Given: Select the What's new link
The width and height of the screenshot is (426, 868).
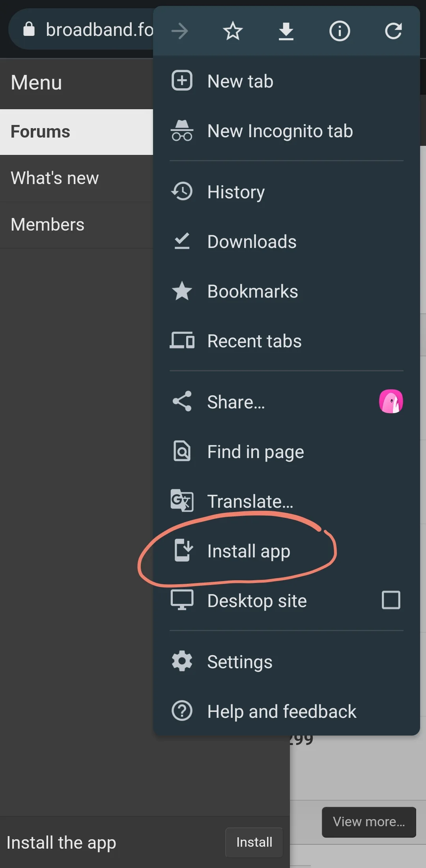Looking at the screenshot, I should click(x=54, y=178).
